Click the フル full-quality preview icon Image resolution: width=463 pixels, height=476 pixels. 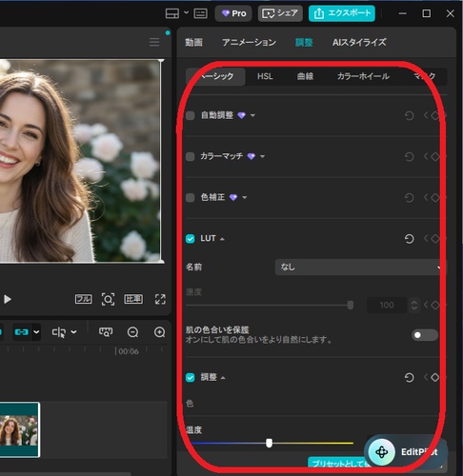coord(84,299)
